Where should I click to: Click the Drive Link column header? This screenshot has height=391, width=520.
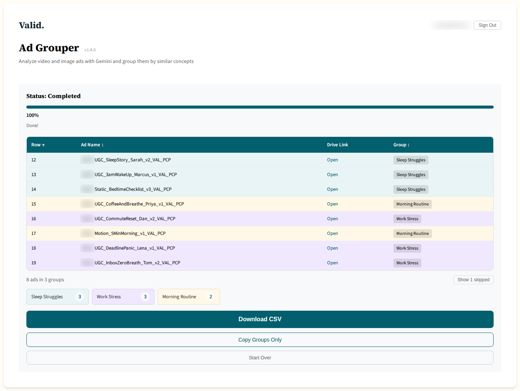[x=337, y=145]
